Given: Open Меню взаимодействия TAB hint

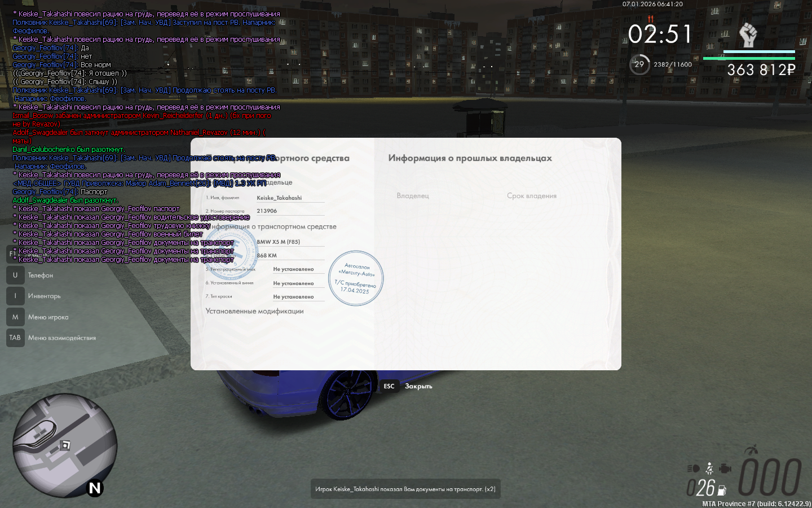Looking at the screenshot, I should click(x=51, y=338).
